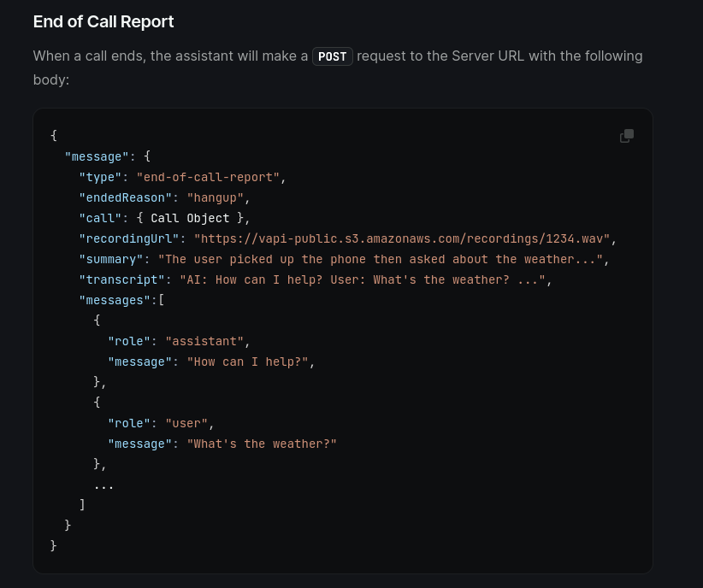Screen dimensions: 703x588
Task: Click the transcript string value
Action: (x=362, y=279)
